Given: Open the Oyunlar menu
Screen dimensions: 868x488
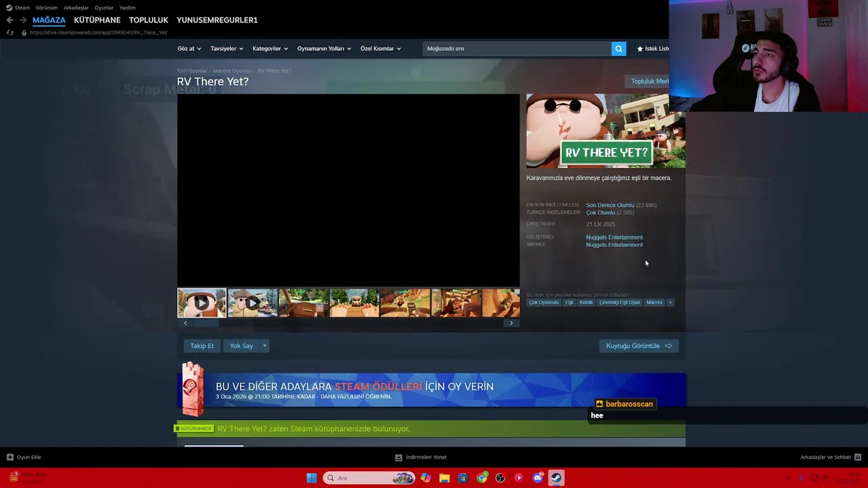Looking at the screenshot, I should [x=104, y=7].
